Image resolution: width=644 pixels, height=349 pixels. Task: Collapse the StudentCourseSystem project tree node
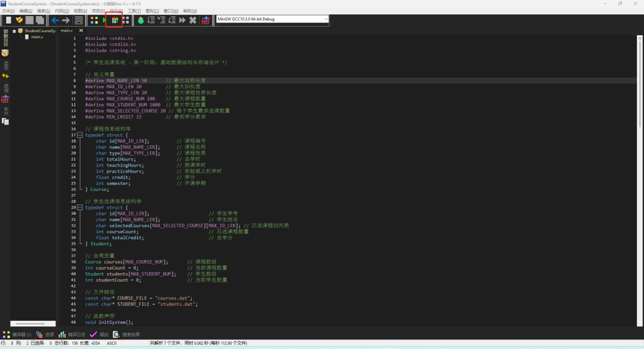(x=14, y=30)
